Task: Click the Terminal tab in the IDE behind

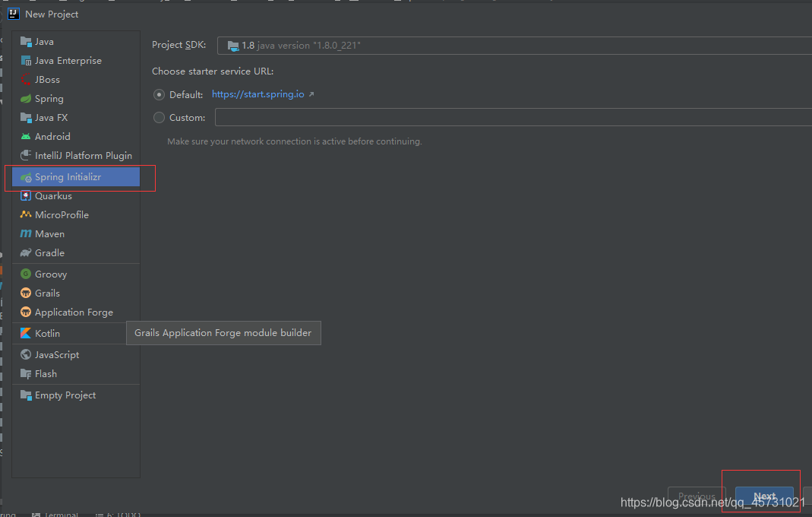Action: (x=55, y=514)
